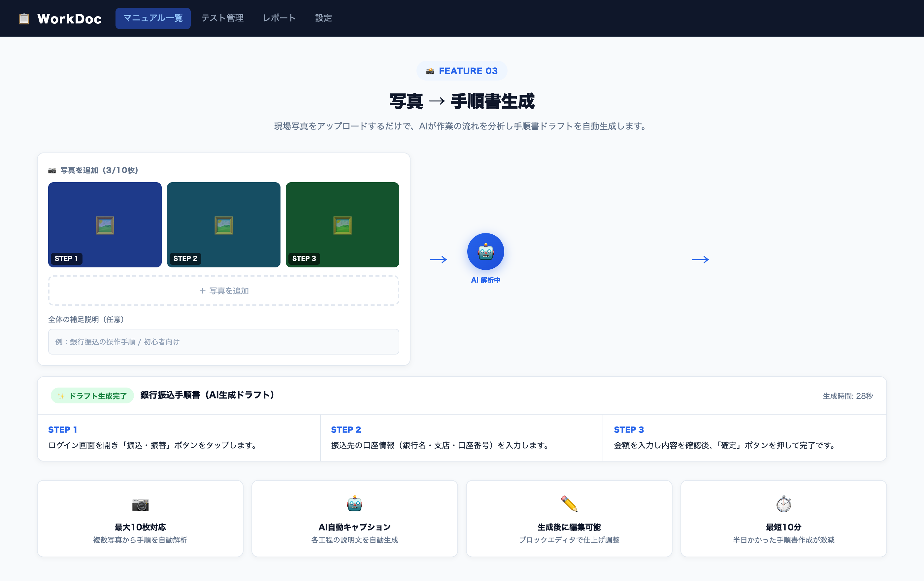Click the STEP 3 label on the green photo
The image size is (924, 581).
point(304,258)
